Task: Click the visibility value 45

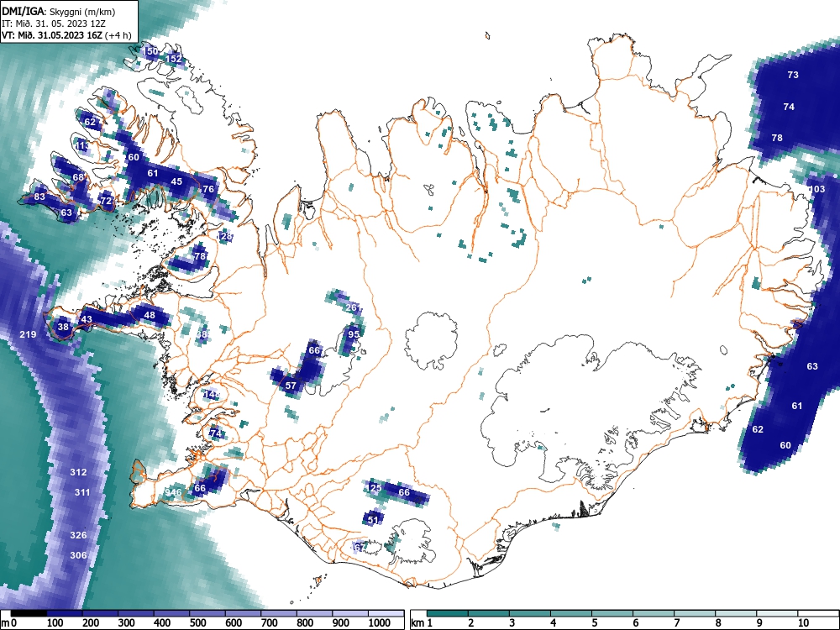Action: (x=176, y=181)
